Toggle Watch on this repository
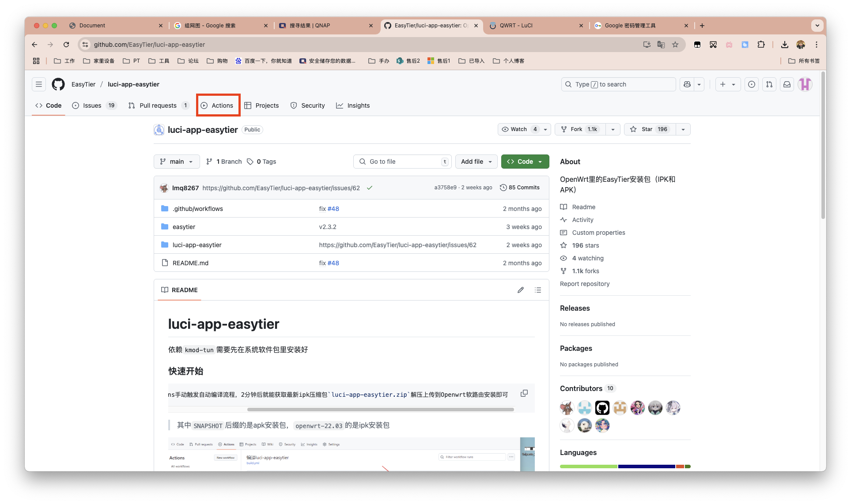The image size is (851, 504). click(x=519, y=129)
